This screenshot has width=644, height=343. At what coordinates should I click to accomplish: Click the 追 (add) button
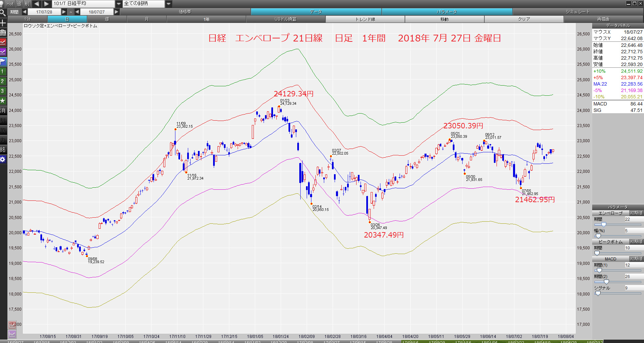[19, 4]
